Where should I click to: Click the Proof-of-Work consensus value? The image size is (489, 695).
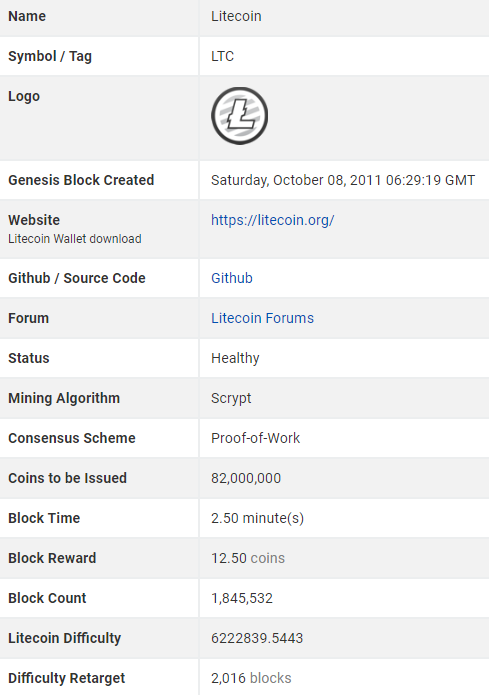[255, 438]
